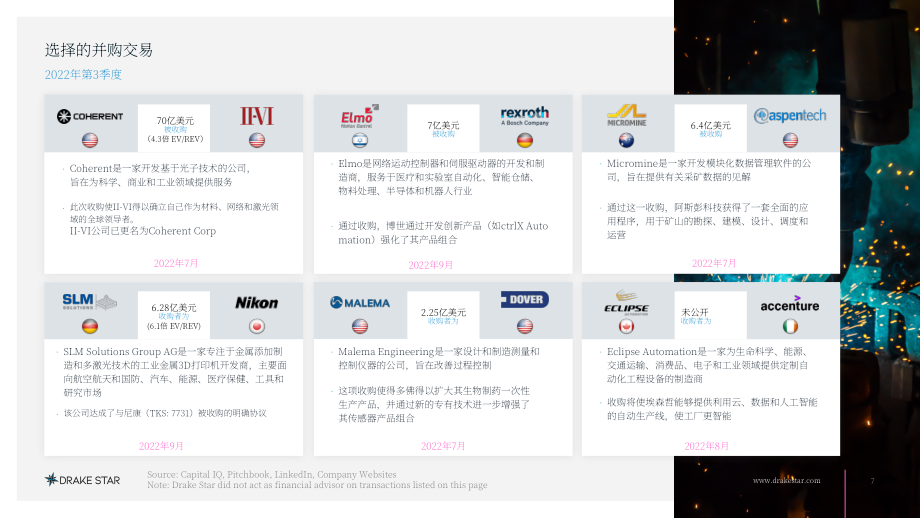
Task: Click the US flag under aspentech
Action: point(790,140)
